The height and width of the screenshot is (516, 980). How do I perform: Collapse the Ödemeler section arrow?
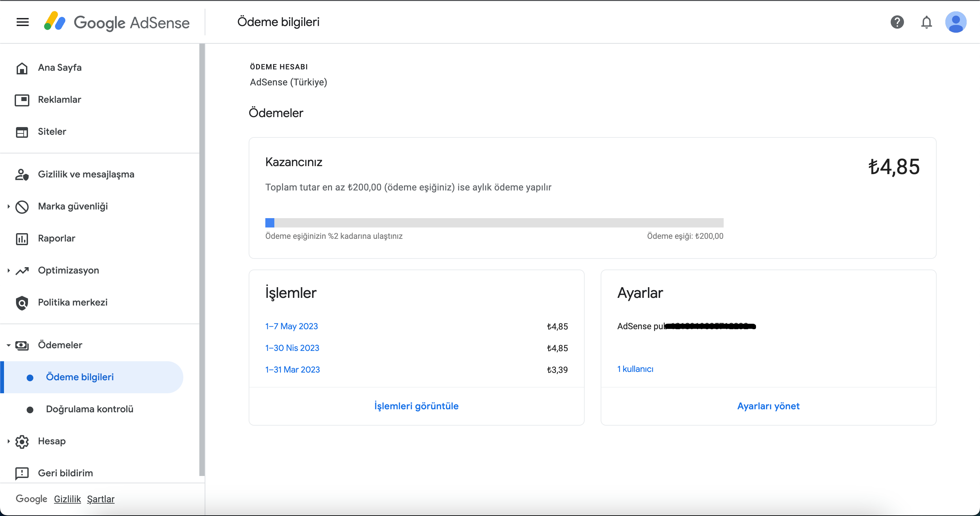point(8,345)
